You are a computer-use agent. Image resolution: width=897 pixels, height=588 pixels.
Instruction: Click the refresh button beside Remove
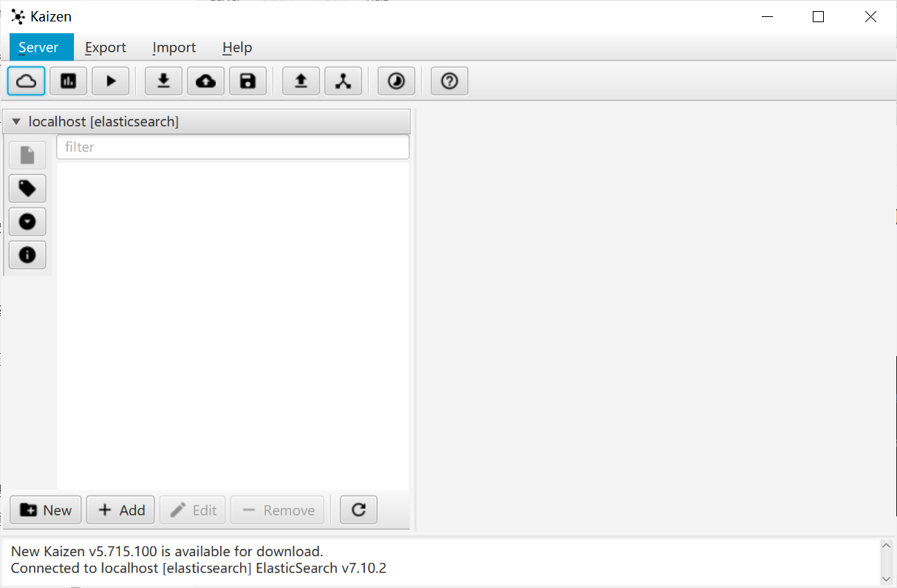(358, 510)
